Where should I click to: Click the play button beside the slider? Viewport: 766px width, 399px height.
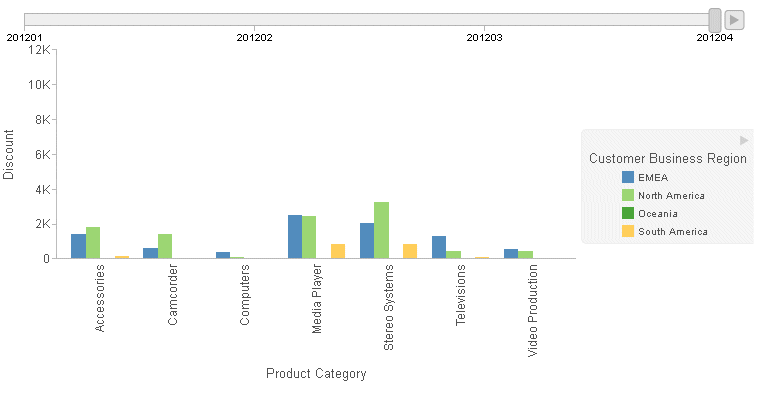point(734,20)
